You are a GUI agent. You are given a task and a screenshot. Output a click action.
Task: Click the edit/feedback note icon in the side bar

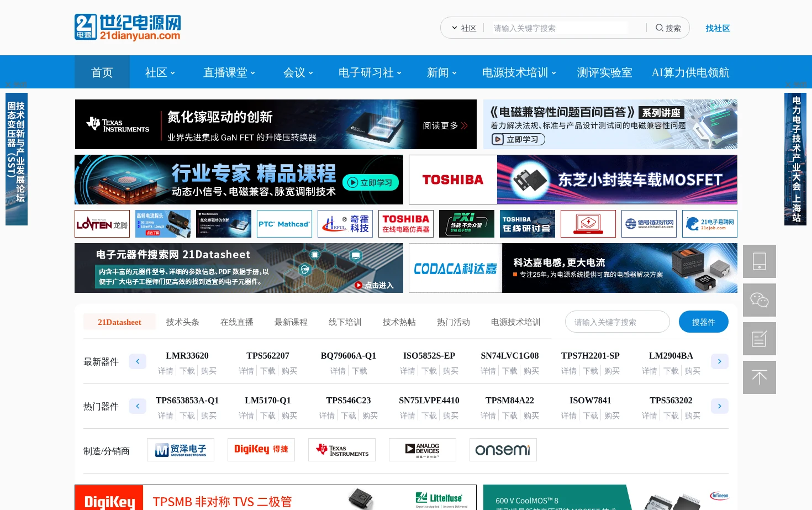pos(760,339)
